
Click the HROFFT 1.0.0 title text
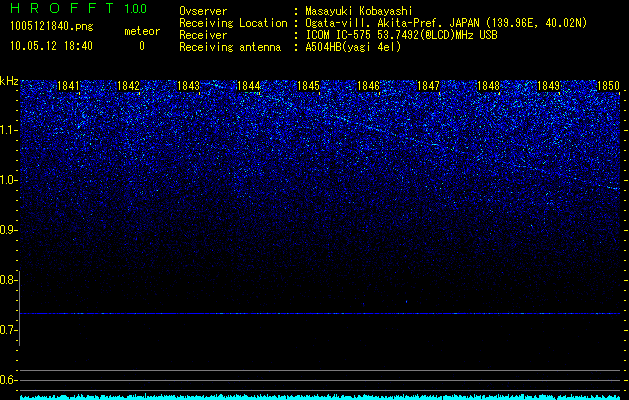point(78,8)
